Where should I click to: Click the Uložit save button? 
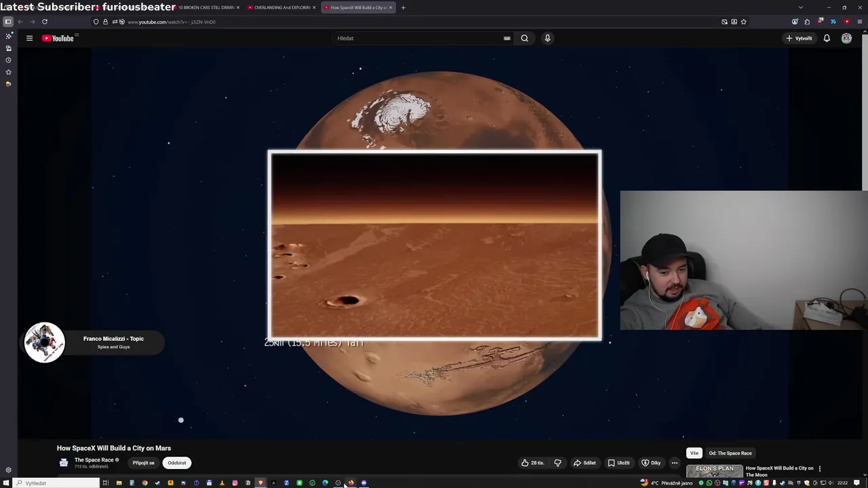(x=618, y=463)
